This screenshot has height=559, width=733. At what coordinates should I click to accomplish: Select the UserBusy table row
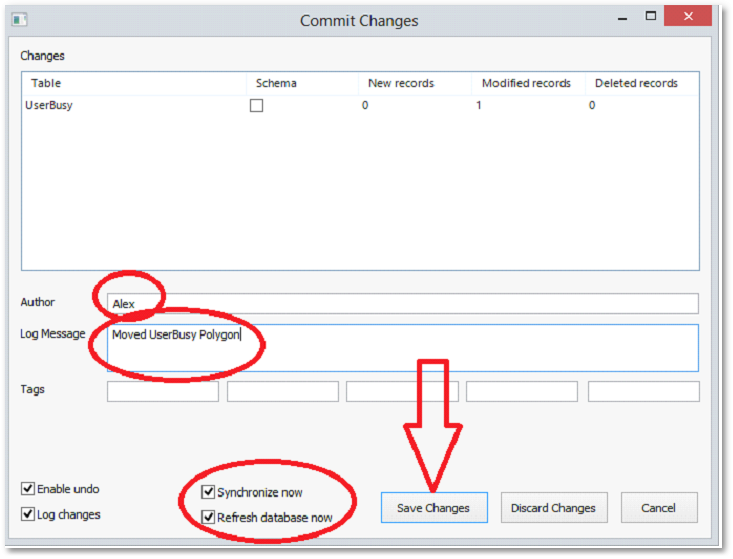click(x=360, y=106)
